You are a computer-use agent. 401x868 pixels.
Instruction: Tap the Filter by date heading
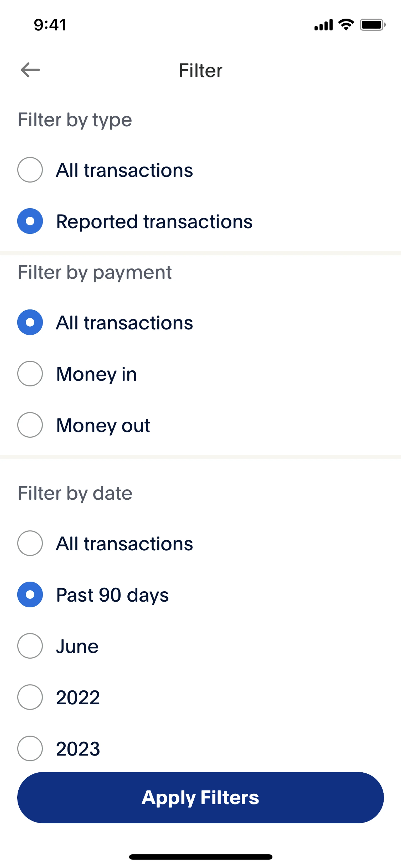(75, 493)
